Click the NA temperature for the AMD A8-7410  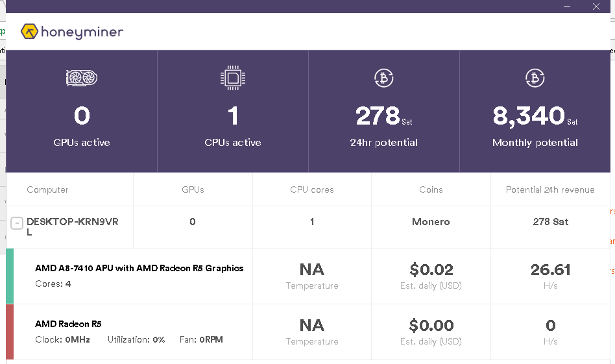pyautogui.click(x=312, y=270)
